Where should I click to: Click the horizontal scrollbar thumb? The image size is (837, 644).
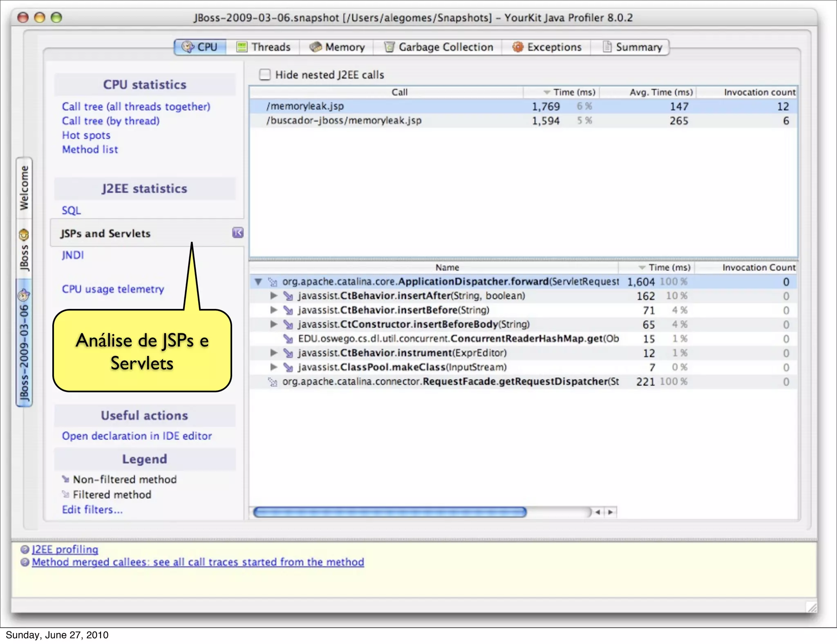389,512
